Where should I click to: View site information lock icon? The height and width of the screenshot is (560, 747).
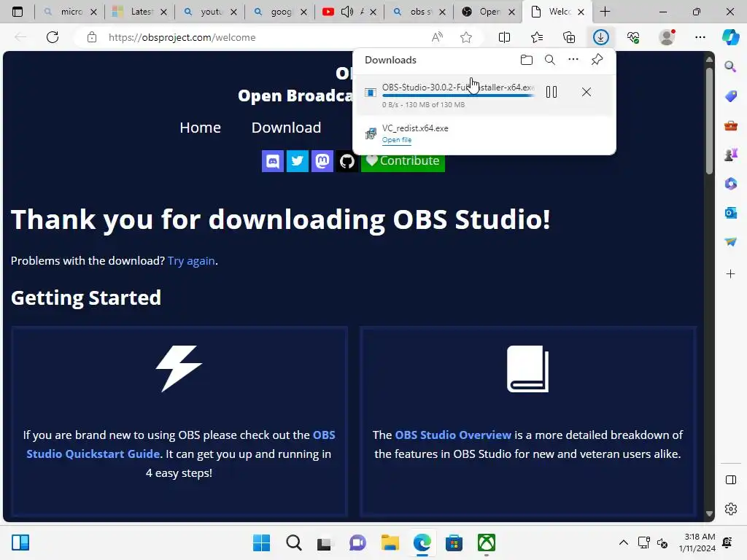click(92, 37)
